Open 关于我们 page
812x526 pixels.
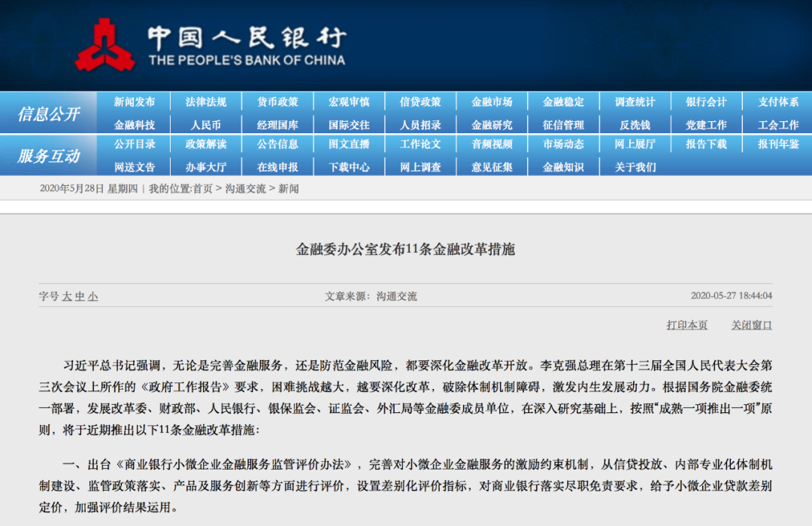pyautogui.click(x=635, y=167)
